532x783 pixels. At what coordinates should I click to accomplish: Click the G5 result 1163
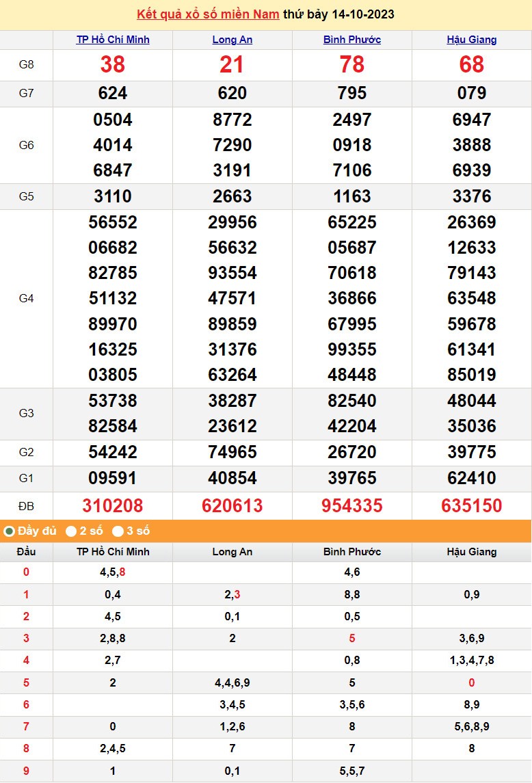352,197
